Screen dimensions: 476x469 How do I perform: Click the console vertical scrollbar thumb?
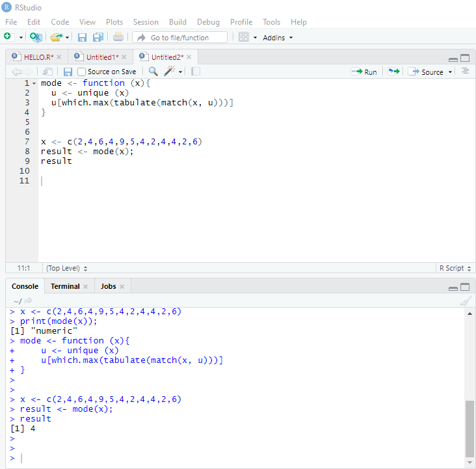click(x=469, y=428)
